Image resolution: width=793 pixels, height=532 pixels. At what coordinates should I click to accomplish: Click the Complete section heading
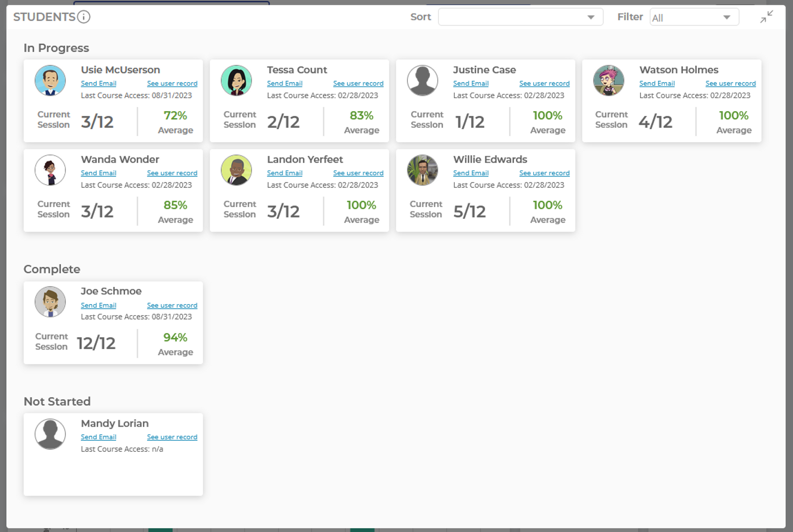(x=52, y=269)
